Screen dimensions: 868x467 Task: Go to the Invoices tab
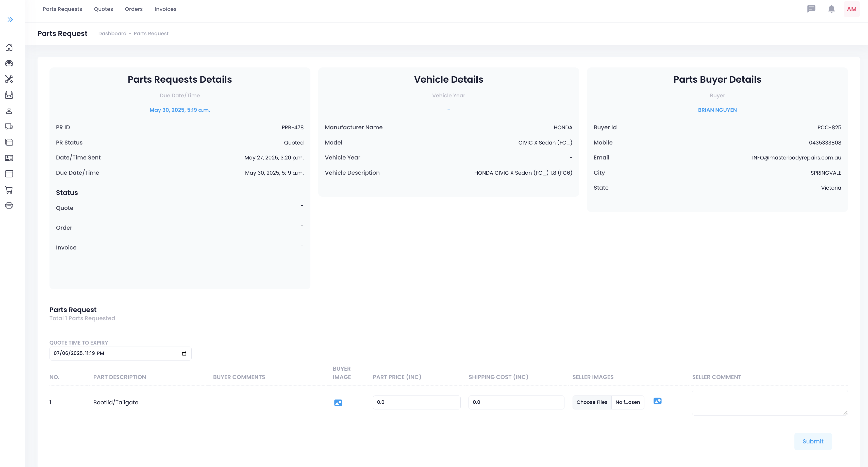click(165, 9)
